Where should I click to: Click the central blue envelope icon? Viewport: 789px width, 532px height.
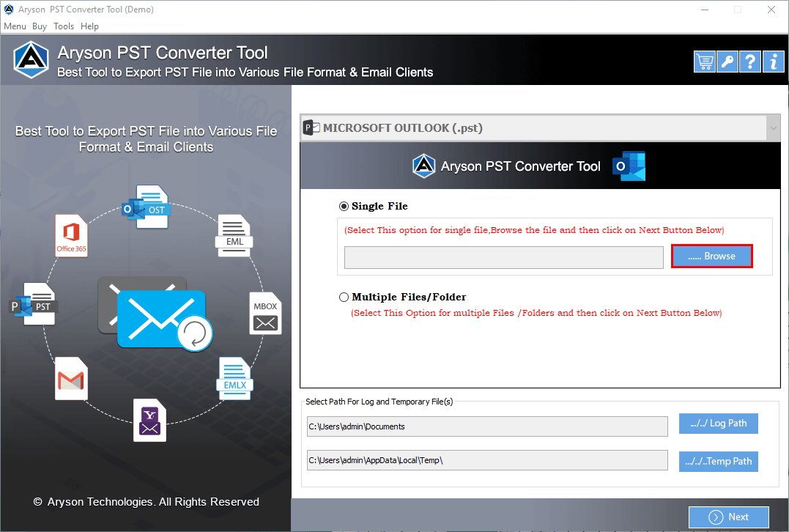161,318
